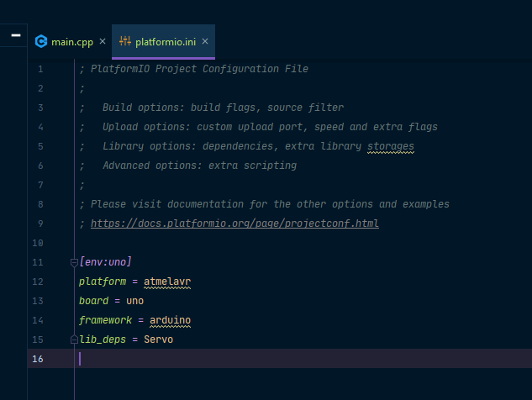Close the main.cpp tab

103,41
